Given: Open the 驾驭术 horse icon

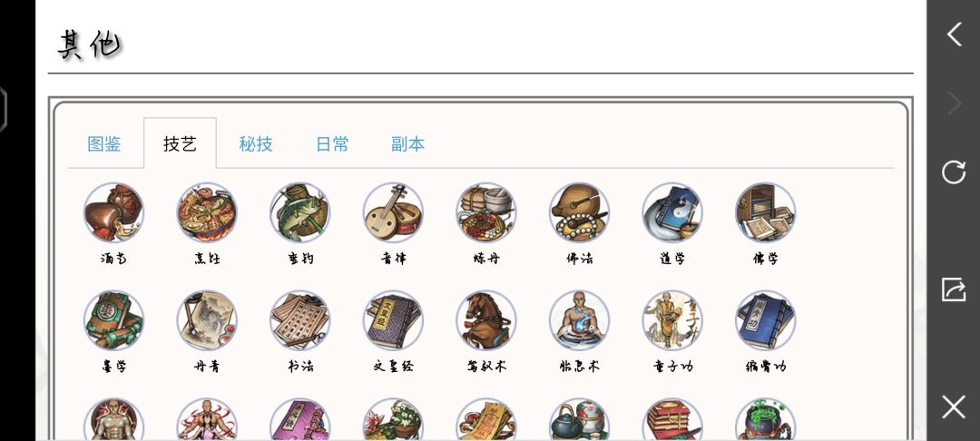Looking at the screenshot, I should pos(486,320).
